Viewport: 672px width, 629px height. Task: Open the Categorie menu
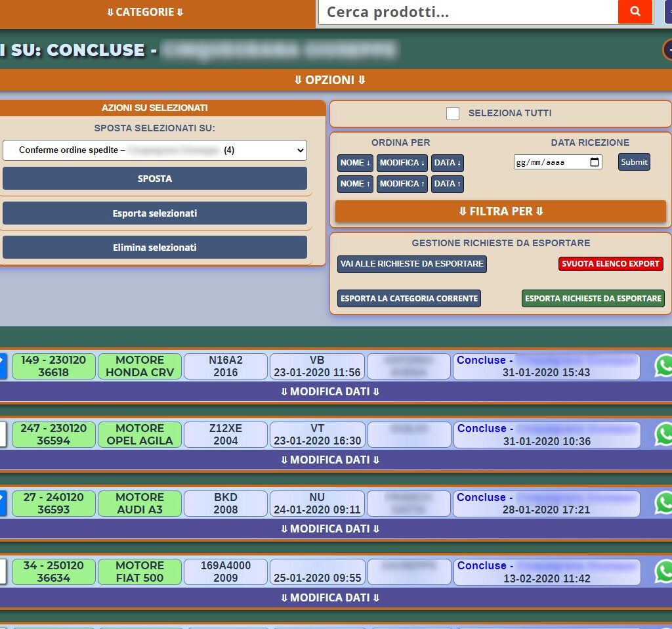tap(145, 12)
